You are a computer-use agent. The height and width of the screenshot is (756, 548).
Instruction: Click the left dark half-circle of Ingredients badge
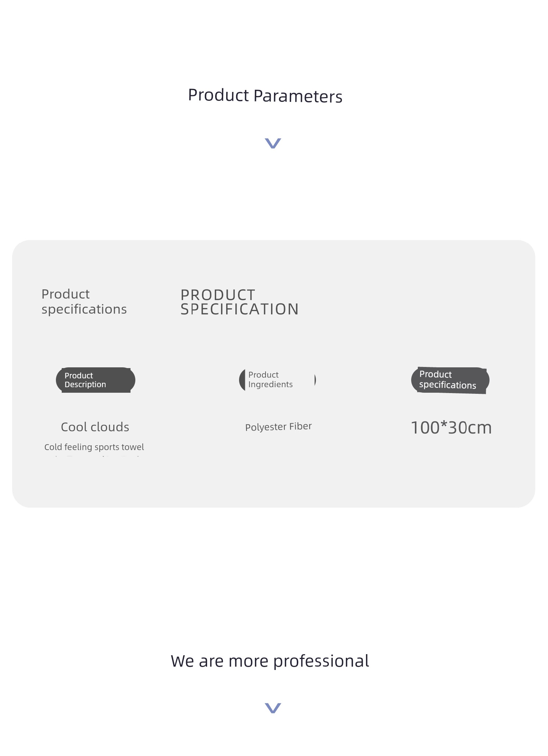click(242, 380)
